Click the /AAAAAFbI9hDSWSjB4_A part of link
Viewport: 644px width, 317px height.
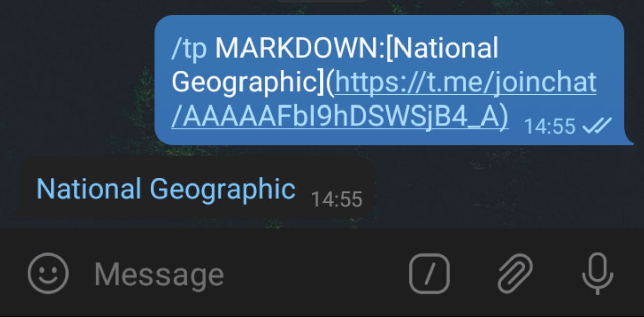pyautogui.click(x=339, y=117)
